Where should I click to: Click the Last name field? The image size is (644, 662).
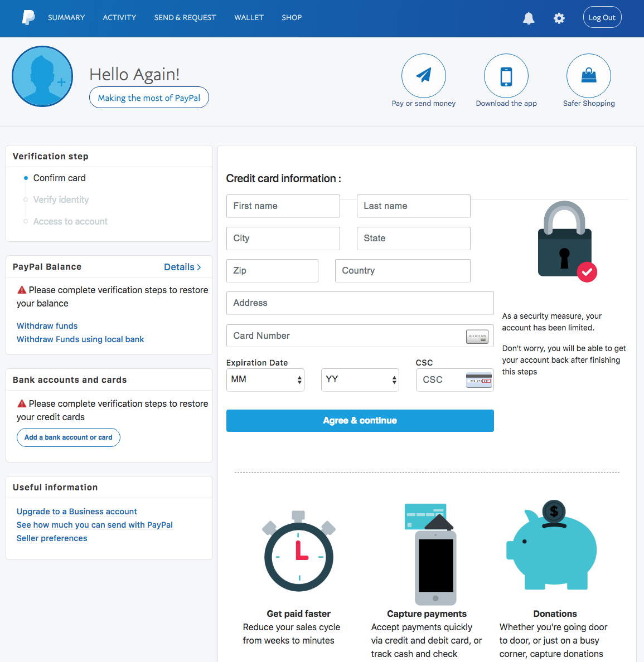coord(414,206)
